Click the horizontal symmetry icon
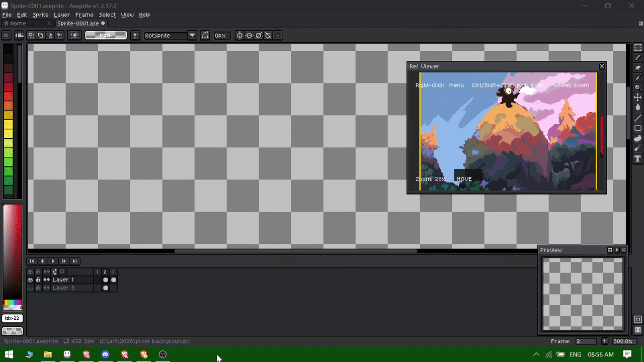 coord(239,35)
